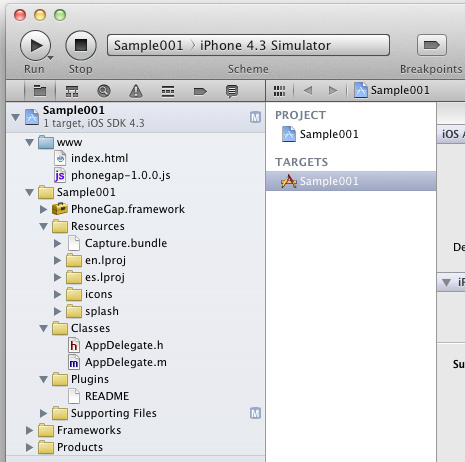Expand the icons folder
The width and height of the screenshot is (465, 462).
57,294
